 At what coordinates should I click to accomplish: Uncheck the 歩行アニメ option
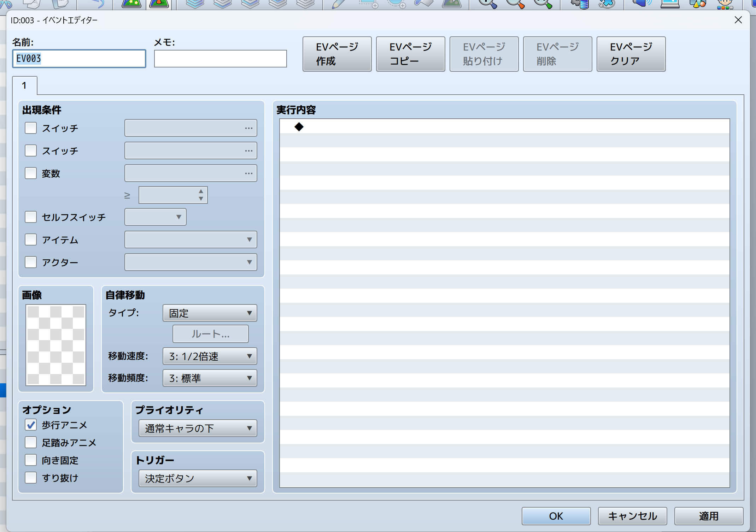31,425
